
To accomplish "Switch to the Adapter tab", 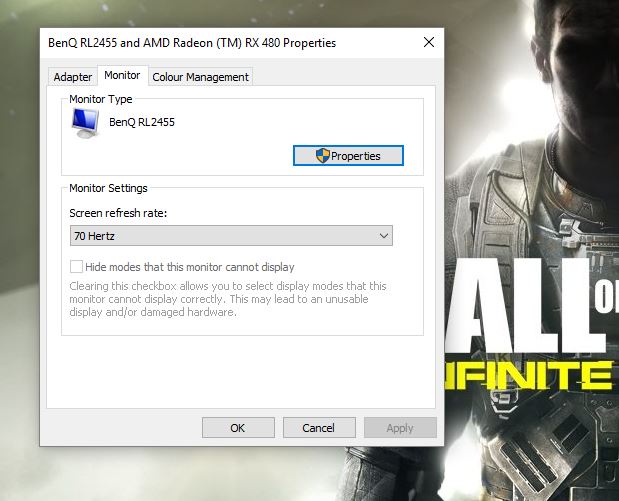I will 73,77.
